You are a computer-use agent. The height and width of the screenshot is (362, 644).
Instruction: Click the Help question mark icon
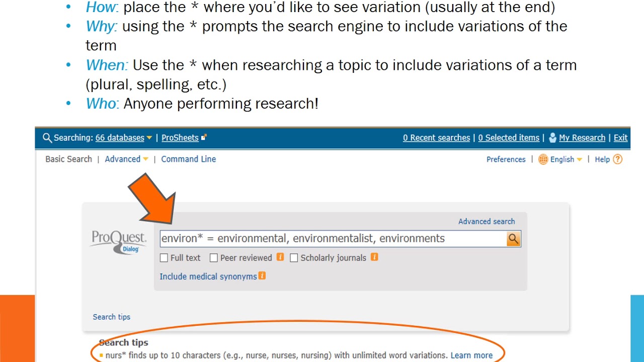[617, 159]
